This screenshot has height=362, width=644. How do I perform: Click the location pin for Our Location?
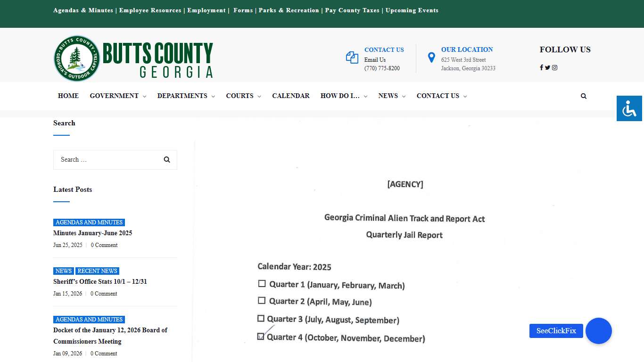431,57
